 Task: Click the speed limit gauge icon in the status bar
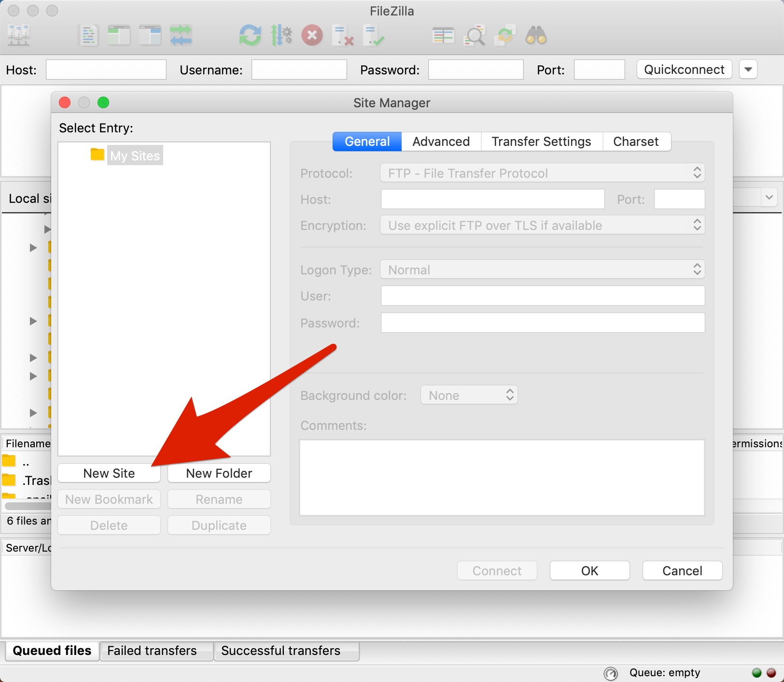point(611,673)
